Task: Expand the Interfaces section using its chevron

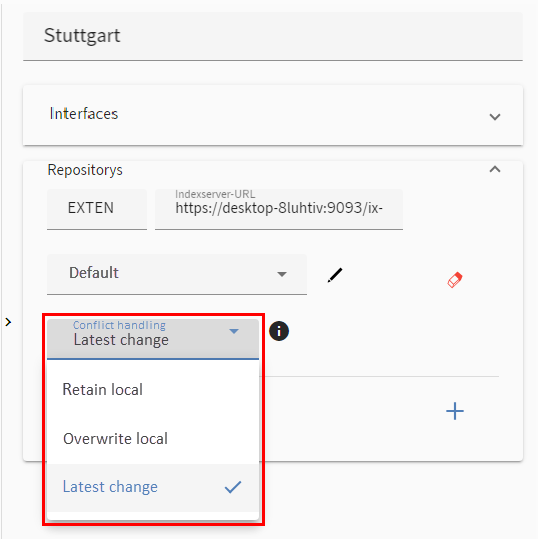Action: point(495,117)
